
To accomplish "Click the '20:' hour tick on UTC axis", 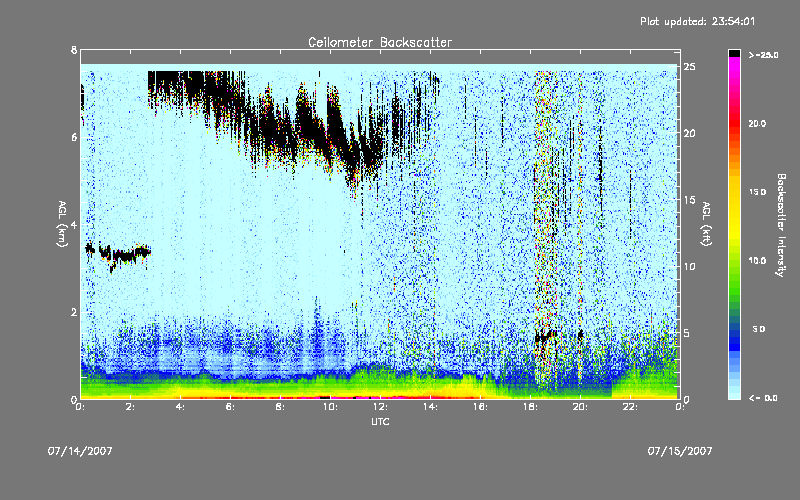I will pyautogui.click(x=580, y=407).
